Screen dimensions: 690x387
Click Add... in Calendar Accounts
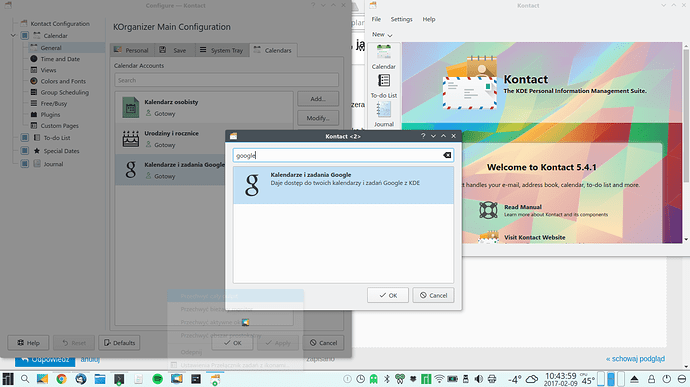pos(318,99)
